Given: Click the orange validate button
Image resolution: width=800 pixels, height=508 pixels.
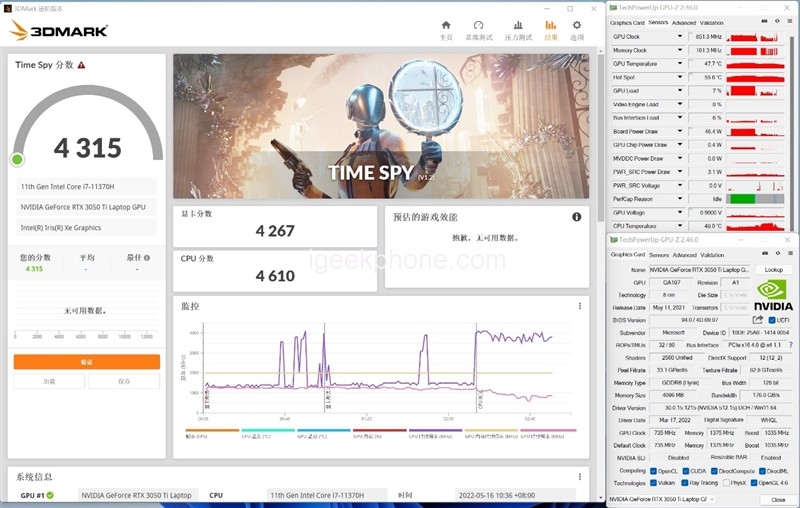Looking at the screenshot, I should 86,362.
